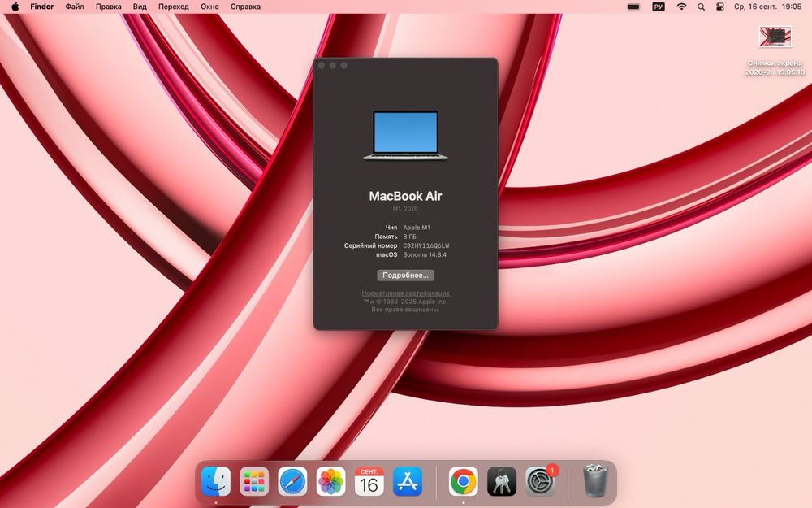Close the About This Mac window
The width and height of the screenshot is (812, 508).
(x=322, y=66)
